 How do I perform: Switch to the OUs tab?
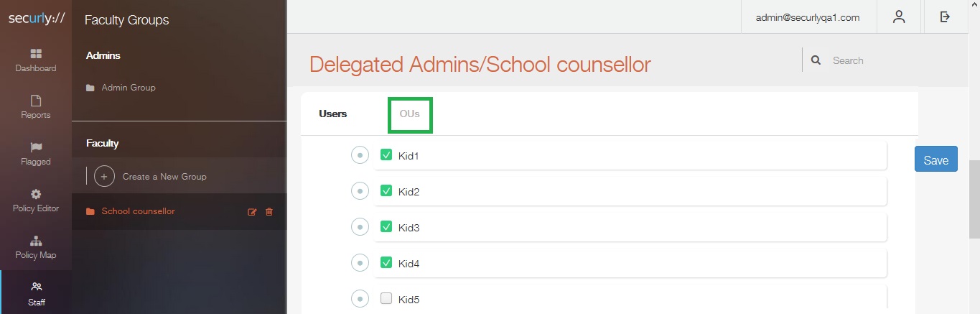coord(410,114)
